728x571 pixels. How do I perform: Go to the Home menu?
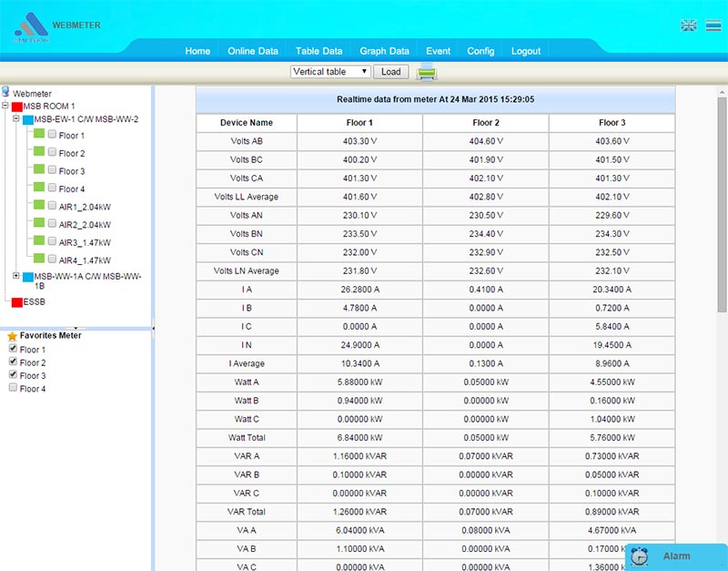[197, 51]
